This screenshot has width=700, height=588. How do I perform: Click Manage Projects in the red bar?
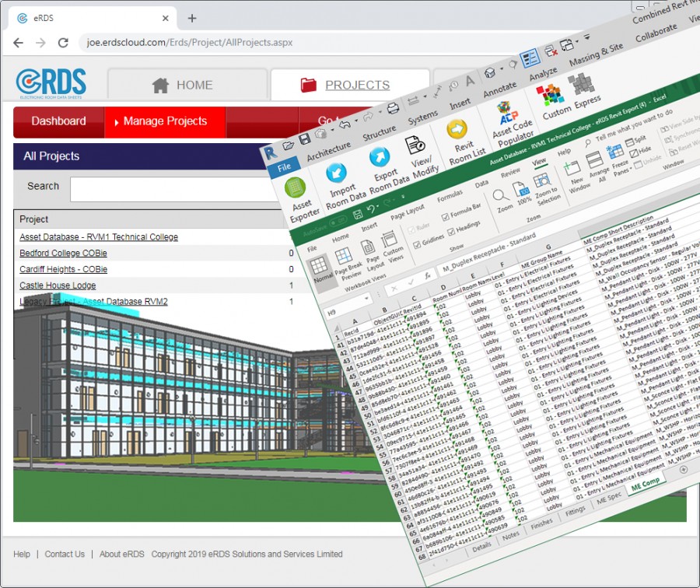(165, 121)
